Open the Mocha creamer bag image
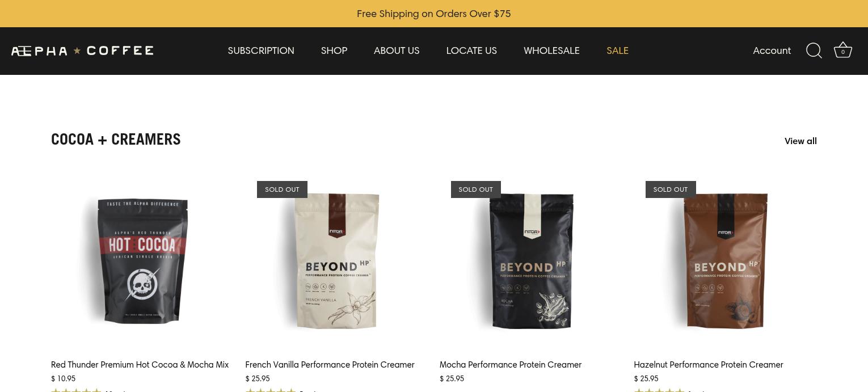 coord(531,261)
